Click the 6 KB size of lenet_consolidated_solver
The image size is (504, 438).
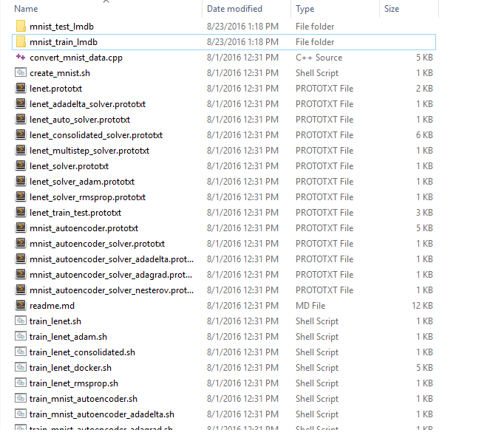(x=424, y=135)
